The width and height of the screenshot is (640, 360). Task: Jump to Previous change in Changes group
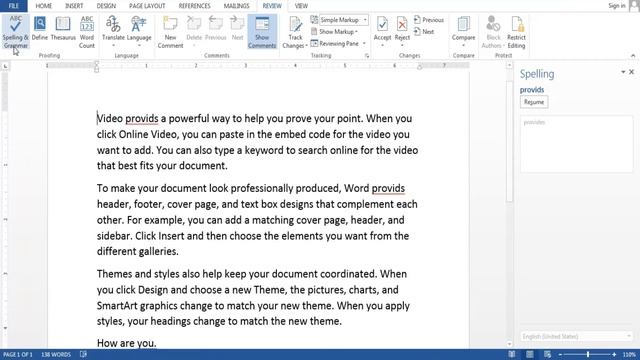pos(429,20)
